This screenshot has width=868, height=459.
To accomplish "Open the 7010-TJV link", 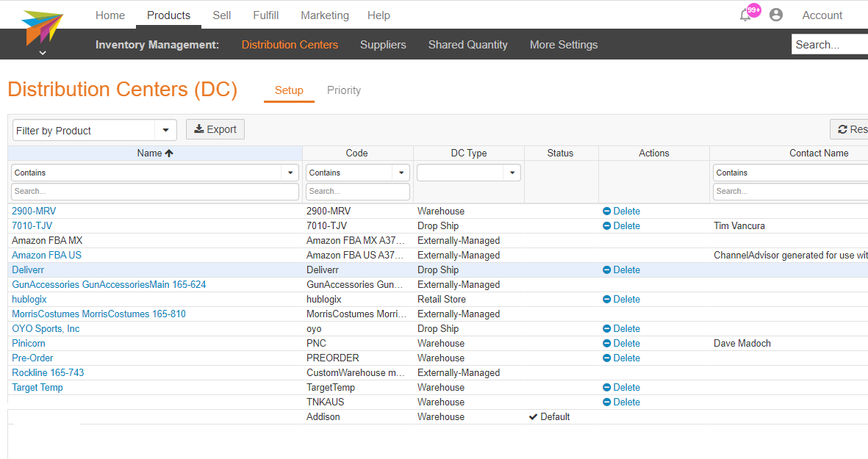I will (32, 225).
